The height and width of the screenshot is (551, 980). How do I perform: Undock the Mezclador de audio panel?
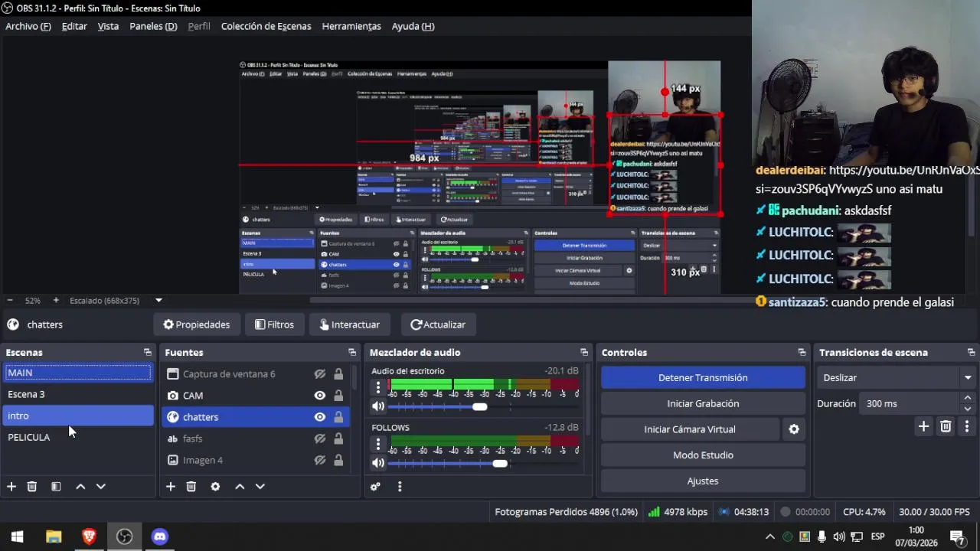click(584, 353)
